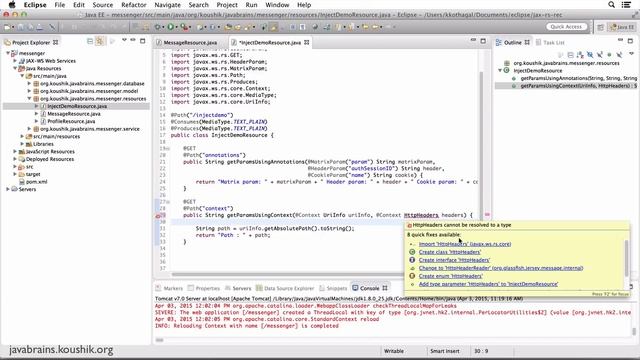The height and width of the screenshot is (360, 640).
Task: Toggle code folding at line 27
Action: click(x=167, y=202)
